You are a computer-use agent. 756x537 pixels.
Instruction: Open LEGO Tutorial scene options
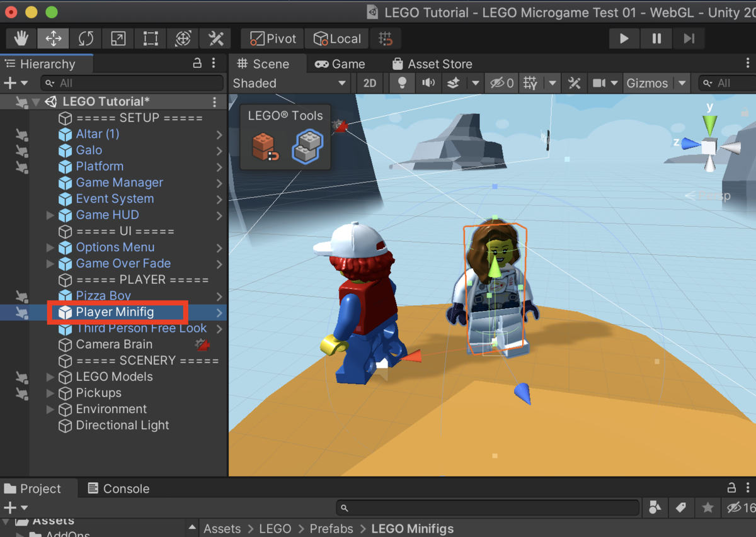(x=214, y=101)
